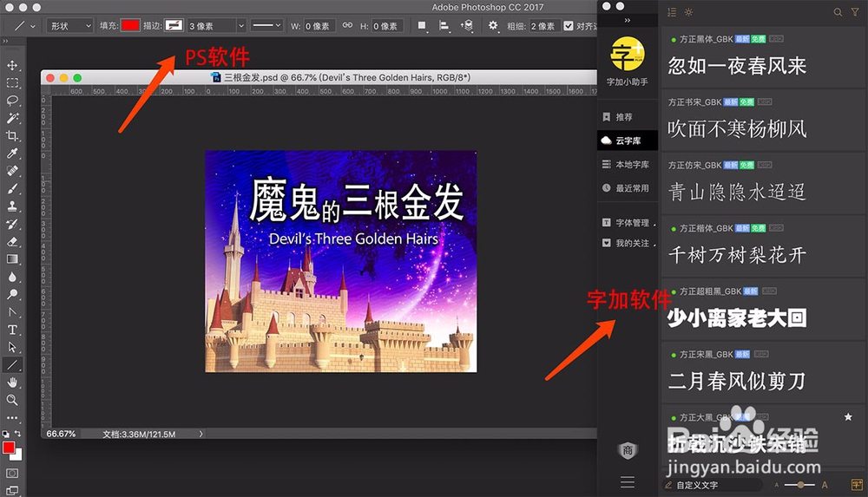Reset default foreground and background colors

(5, 434)
